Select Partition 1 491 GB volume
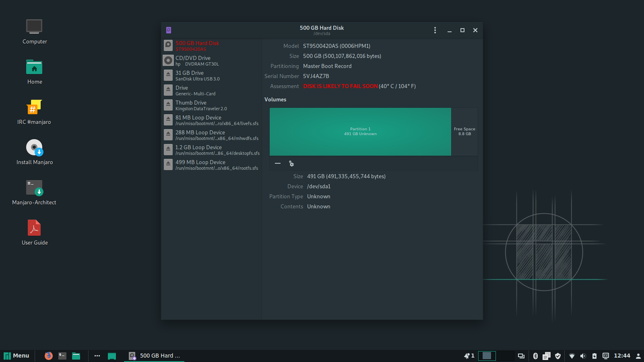This screenshot has height=362, width=644. [x=360, y=132]
